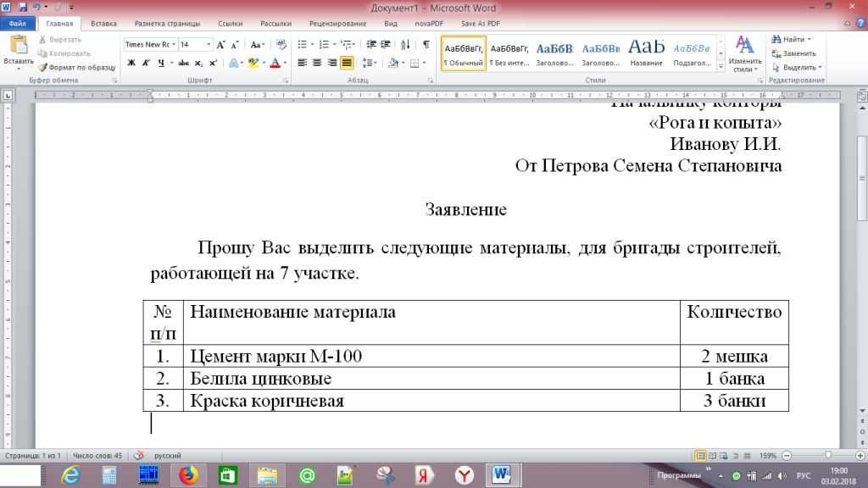
Task: Click the increase indent icon
Action: point(386,45)
